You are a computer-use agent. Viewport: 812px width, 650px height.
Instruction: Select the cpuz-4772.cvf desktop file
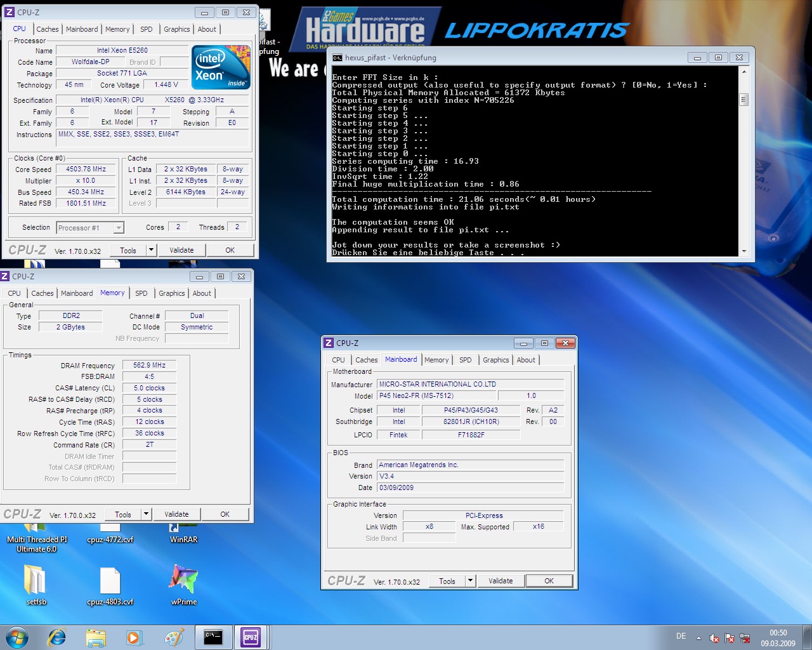click(110, 533)
